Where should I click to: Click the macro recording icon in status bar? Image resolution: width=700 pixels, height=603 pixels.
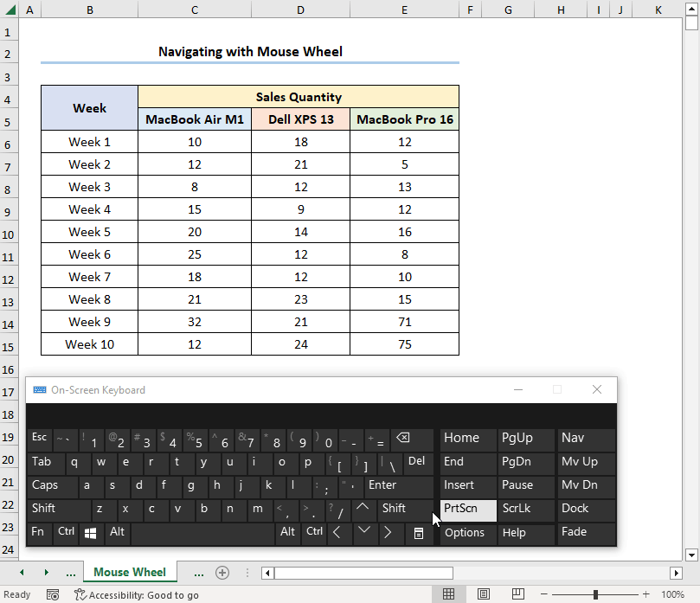pyautogui.click(x=52, y=594)
